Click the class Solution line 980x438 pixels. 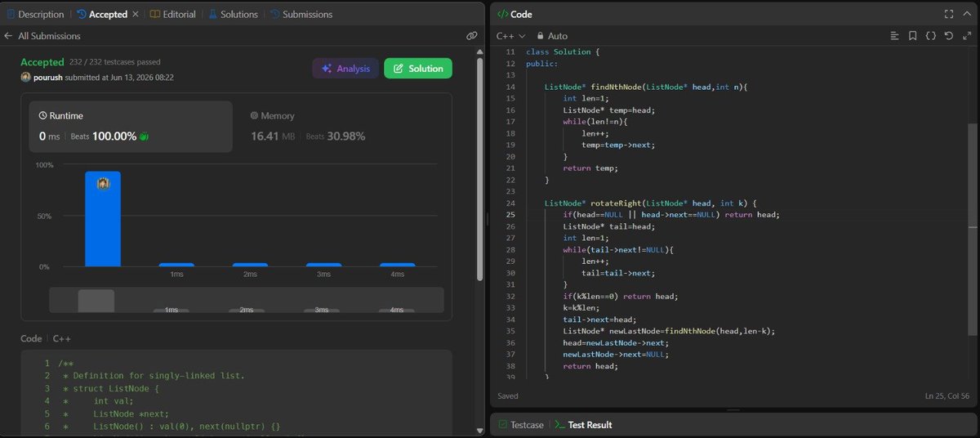pyautogui.click(x=563, y=52)
